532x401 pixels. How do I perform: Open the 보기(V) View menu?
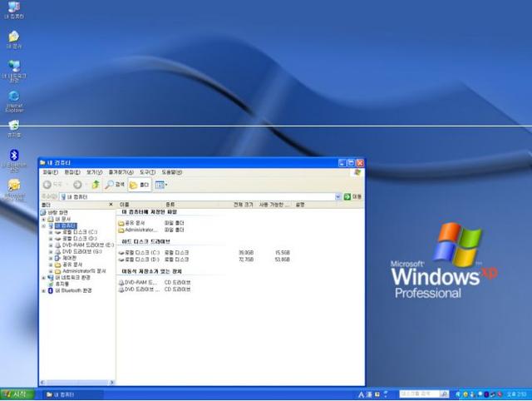pyautogui.click(x=94, y=172)
